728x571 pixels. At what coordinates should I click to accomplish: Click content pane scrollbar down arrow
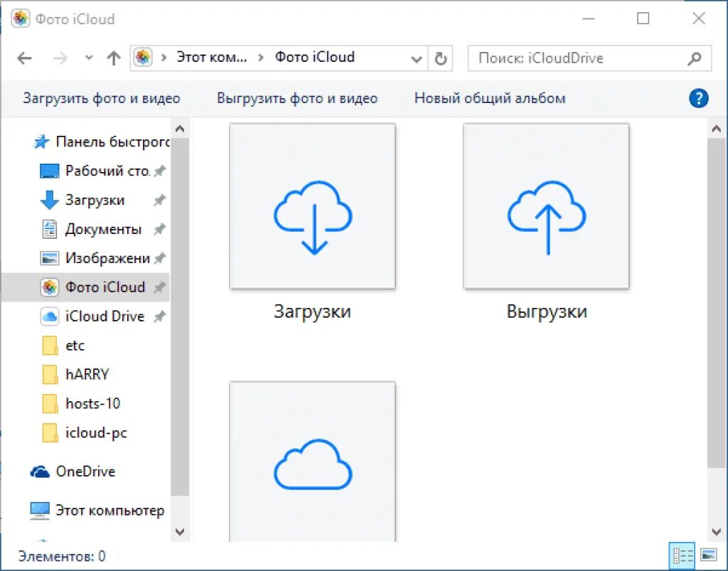click(x=717, y=532)
